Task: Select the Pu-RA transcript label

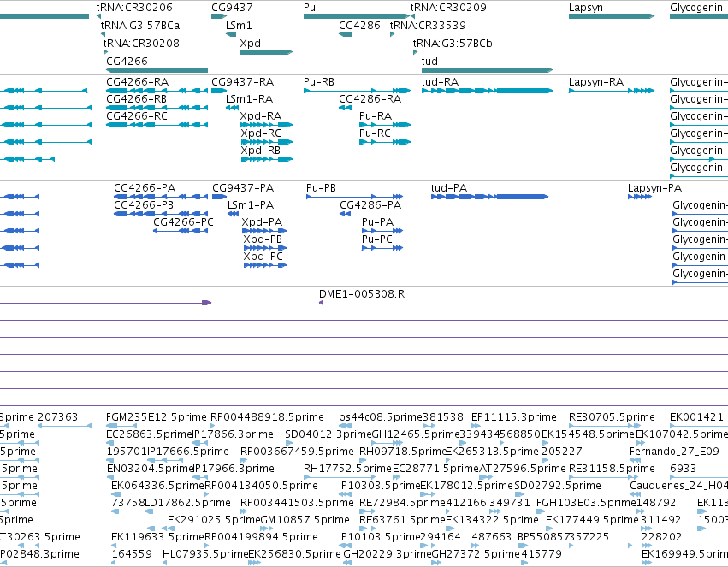Action: (376, 116)
